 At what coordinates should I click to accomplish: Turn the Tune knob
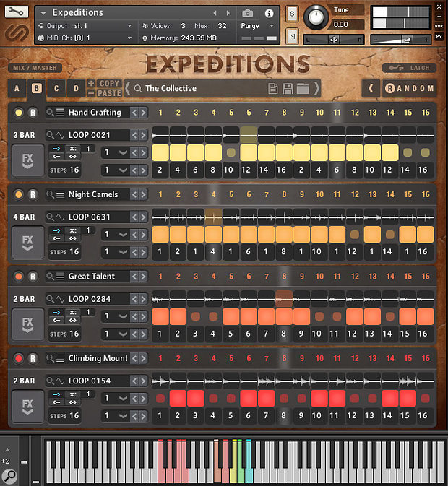click(316, 17)
